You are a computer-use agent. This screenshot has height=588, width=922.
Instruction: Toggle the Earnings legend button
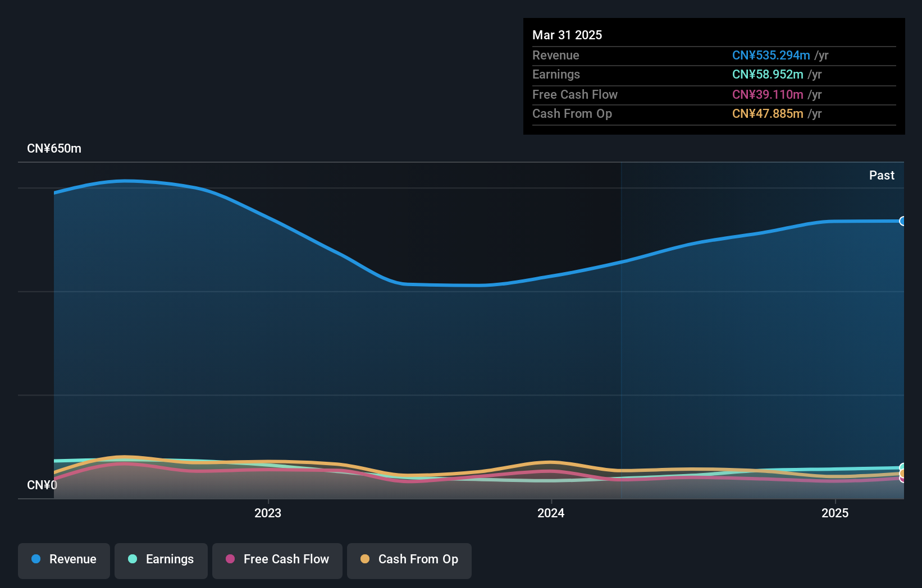click(x=161, y=561)
